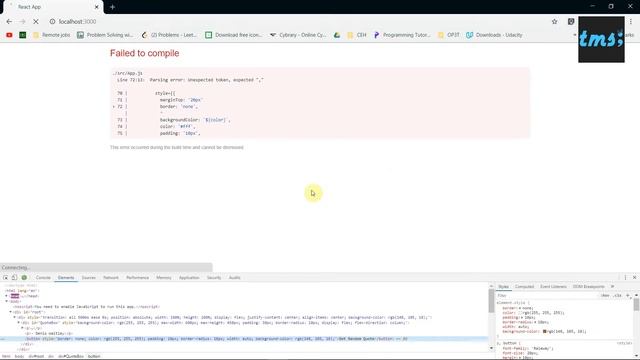The image size is (640, 360).
Task: Switch to the Console tab
Action: click(43, 278)
